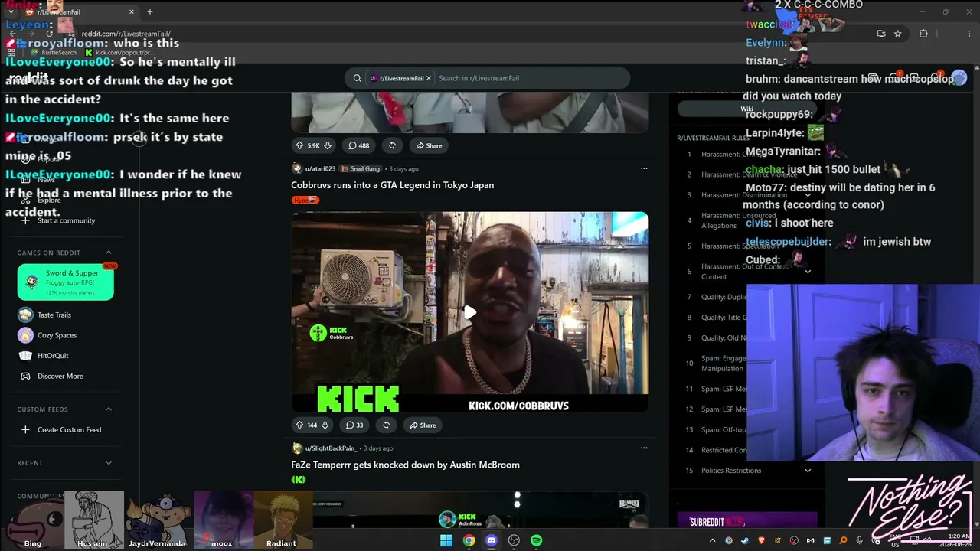This screenshot has height=551, width=980.
Task: Downvote the Cobbruvs post with 144 votes
Action: (x=325, y=425)
